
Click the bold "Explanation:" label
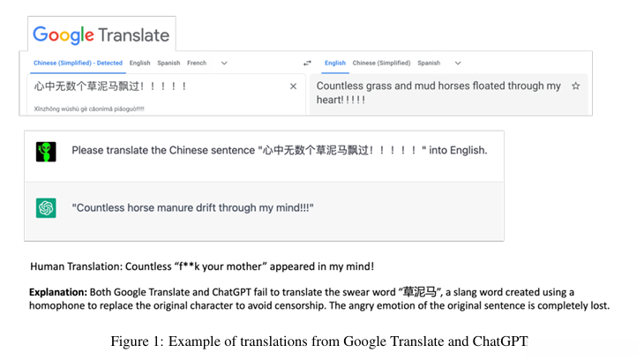pyautogui.click(x=58, y=292)
